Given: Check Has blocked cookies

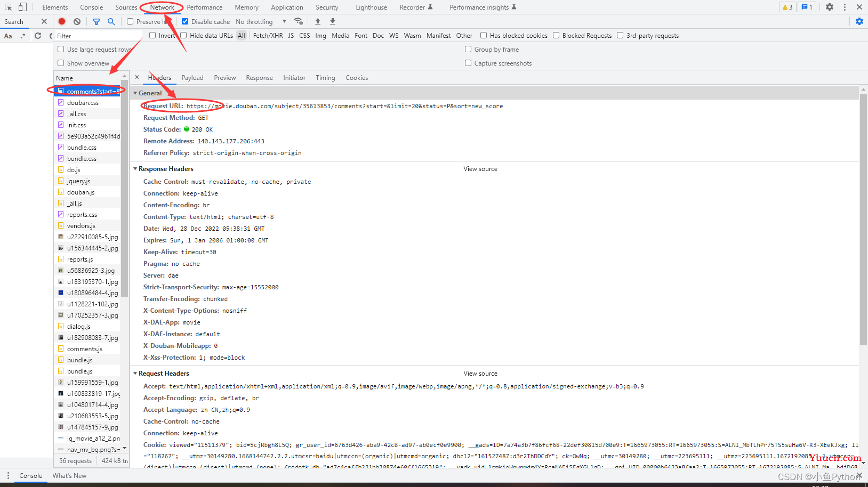Looking at the screenshot, I should point(484,35).
